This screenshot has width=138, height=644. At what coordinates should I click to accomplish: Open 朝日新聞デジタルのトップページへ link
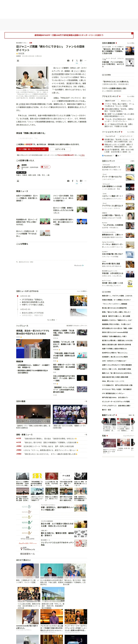[x=77, y=326]
